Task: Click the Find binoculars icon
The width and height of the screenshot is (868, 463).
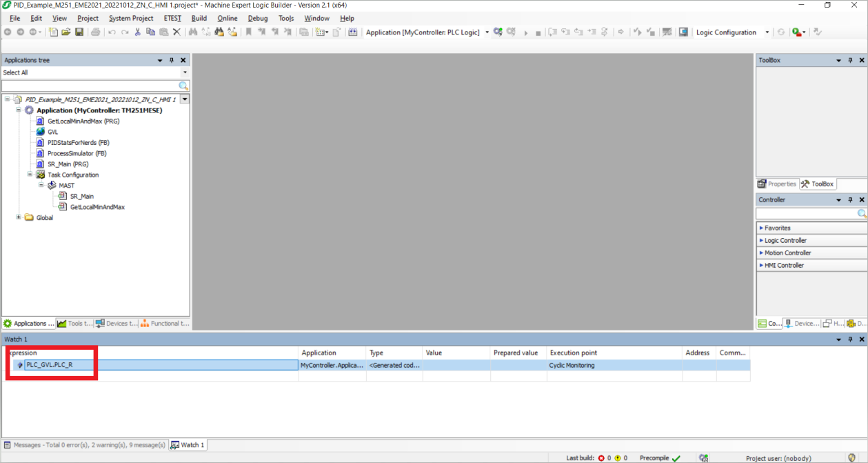Action: pos(194,32)
